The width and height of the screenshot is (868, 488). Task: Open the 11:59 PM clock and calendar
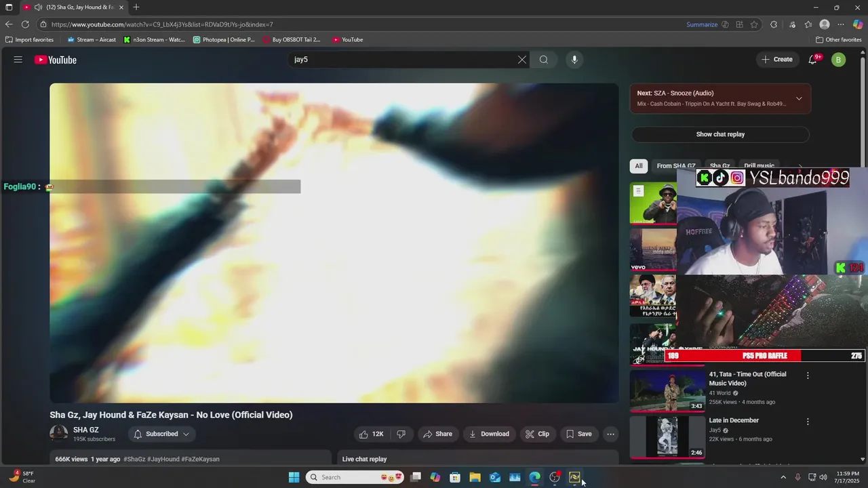click(848, 477)
